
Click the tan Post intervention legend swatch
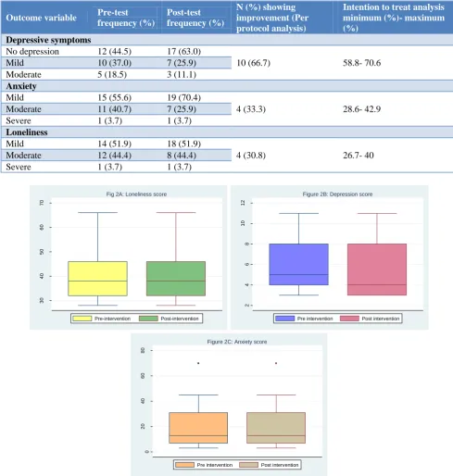click(x=248, y=465)
